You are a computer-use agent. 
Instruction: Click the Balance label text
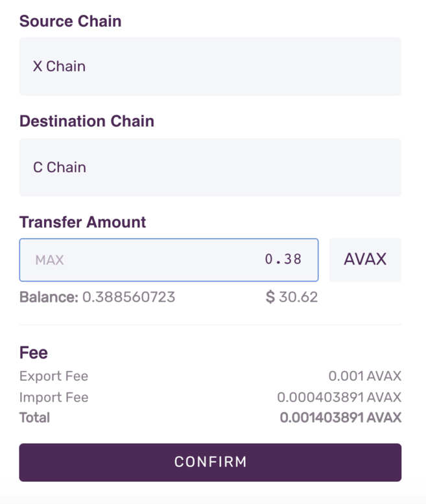pos(49,297)
